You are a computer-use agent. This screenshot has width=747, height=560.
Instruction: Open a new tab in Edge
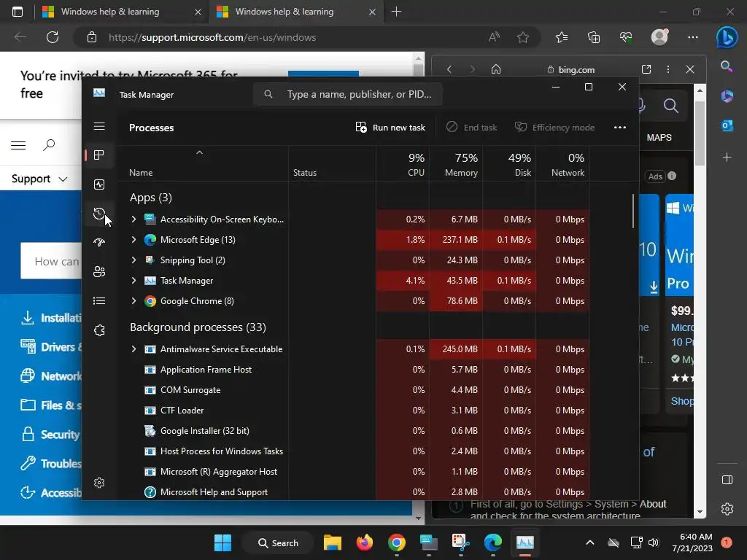click(x=396, y=12)
